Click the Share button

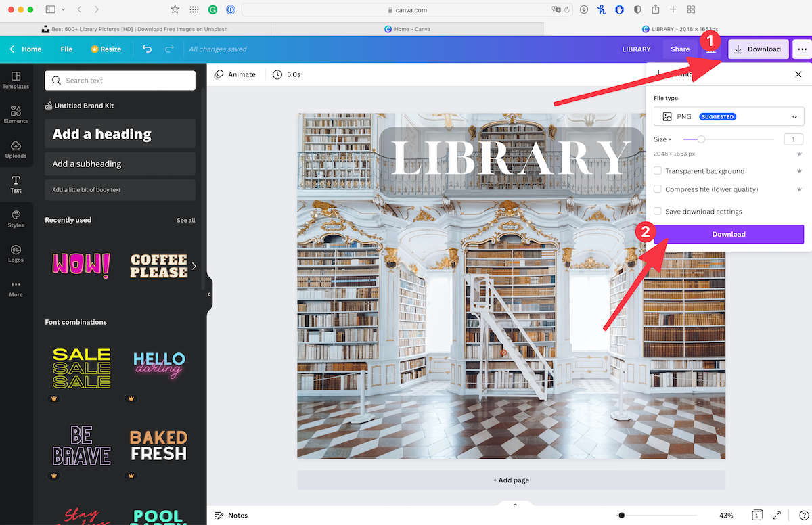coord(680,49)
